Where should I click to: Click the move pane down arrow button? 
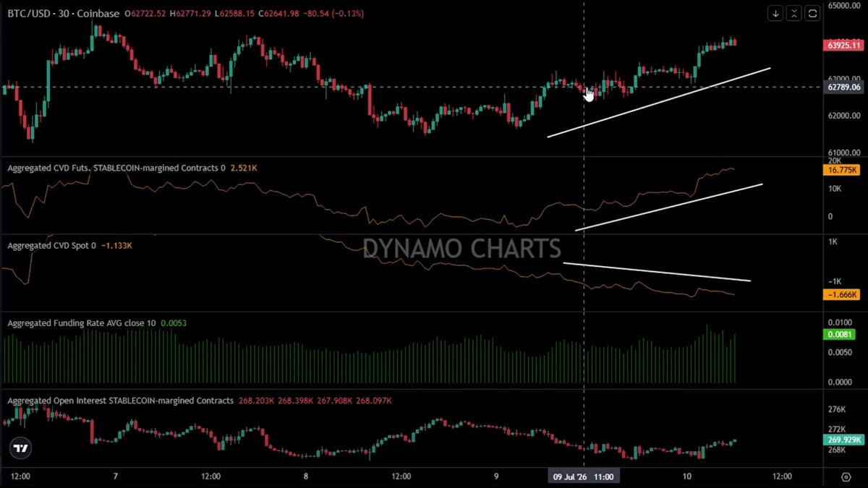coord(775,13)
